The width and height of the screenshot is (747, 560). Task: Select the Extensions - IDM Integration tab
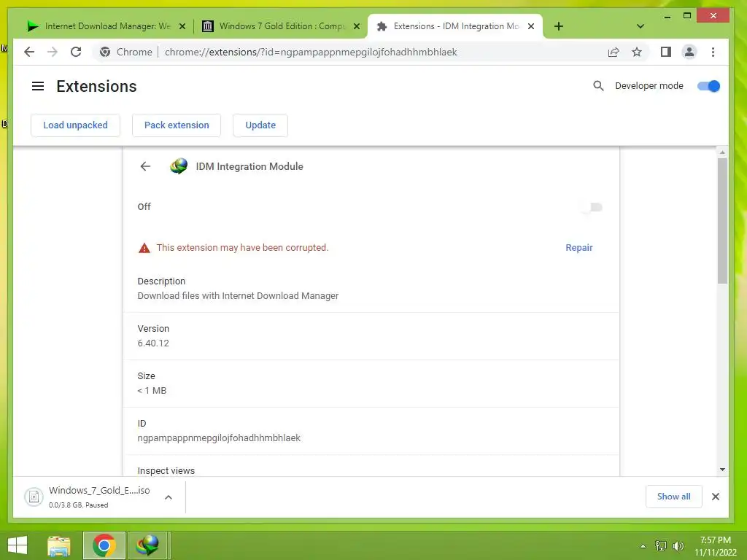(x=455, y=26)
